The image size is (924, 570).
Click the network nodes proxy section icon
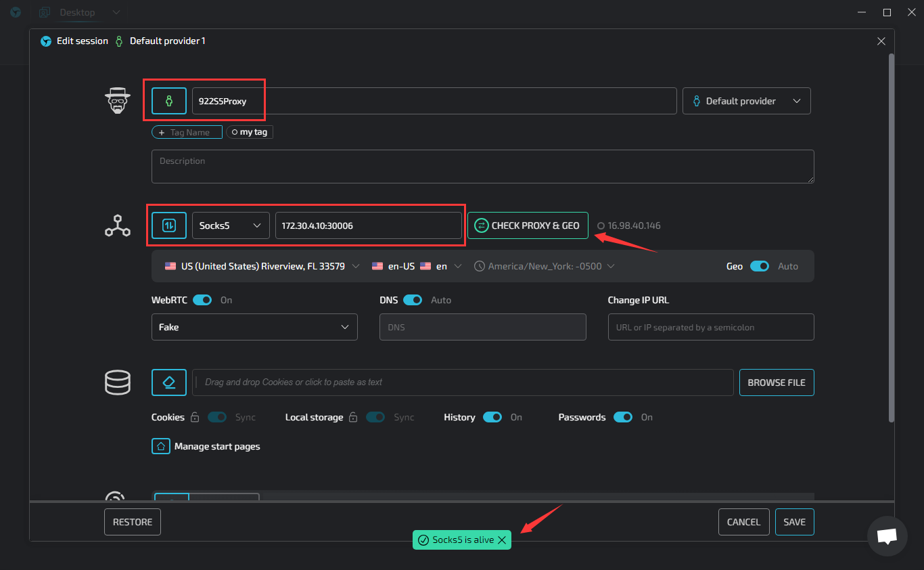point(118,225)
